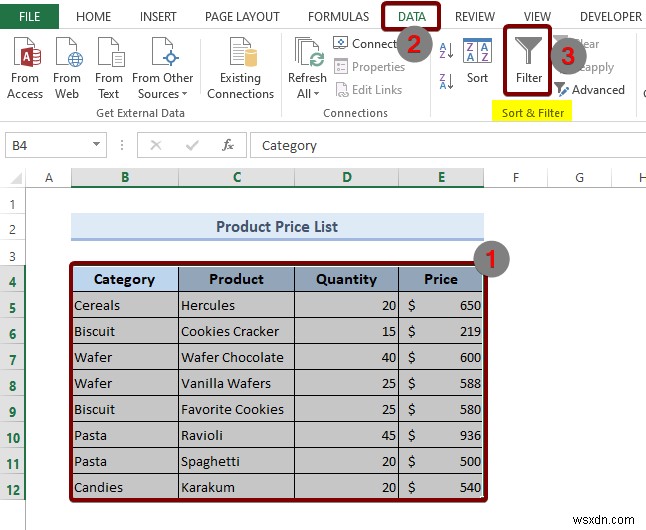
Task: Select column C header
Action: [236, 178]
